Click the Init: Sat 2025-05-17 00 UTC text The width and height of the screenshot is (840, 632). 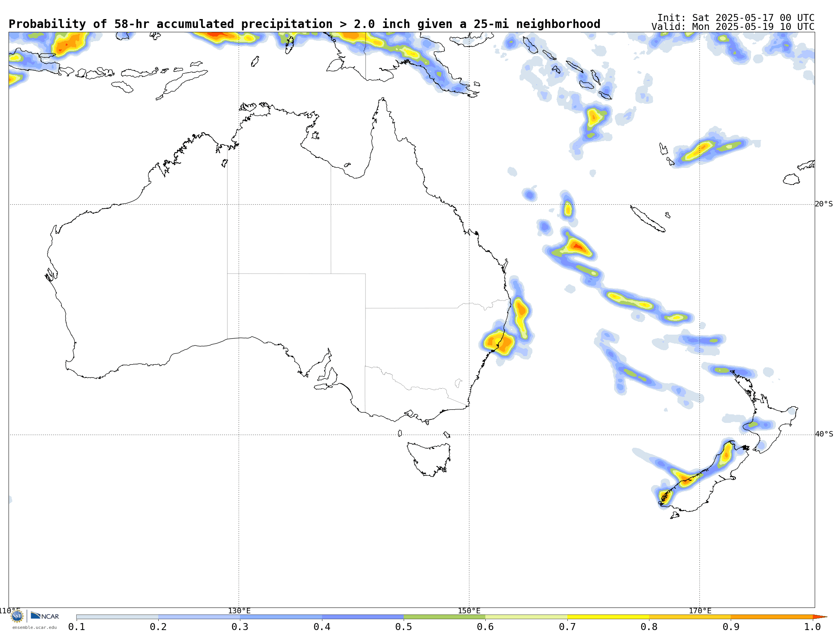point(736,18)
